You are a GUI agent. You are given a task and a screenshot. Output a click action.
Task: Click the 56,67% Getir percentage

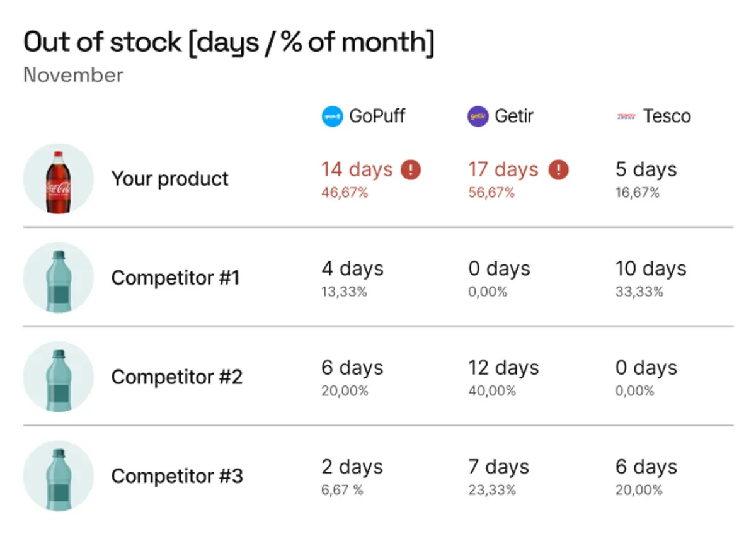tap(491, 193)
